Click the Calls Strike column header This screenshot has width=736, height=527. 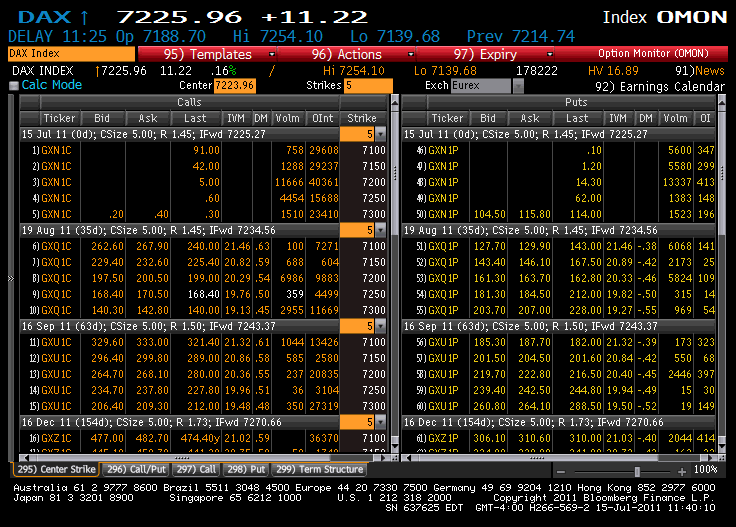click(x=362, y=118)
